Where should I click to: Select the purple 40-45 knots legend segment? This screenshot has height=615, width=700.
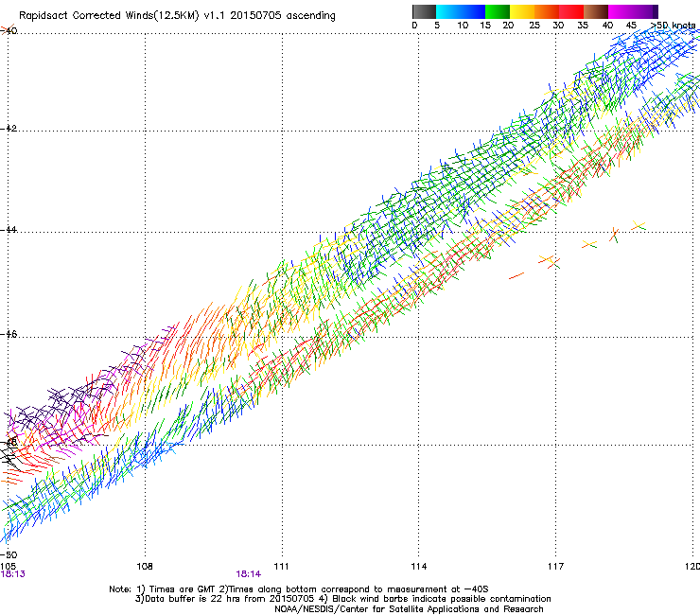pos(621,11)
